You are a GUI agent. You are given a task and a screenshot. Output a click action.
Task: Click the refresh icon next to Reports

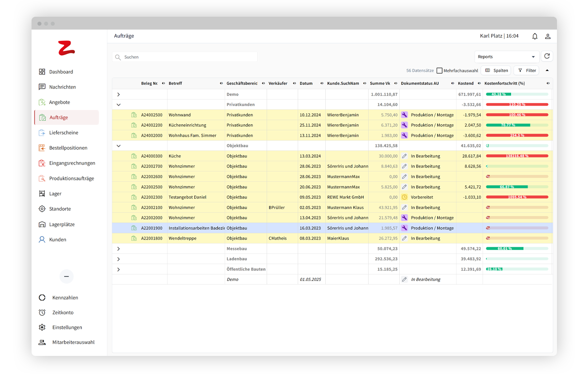point(547,57)
